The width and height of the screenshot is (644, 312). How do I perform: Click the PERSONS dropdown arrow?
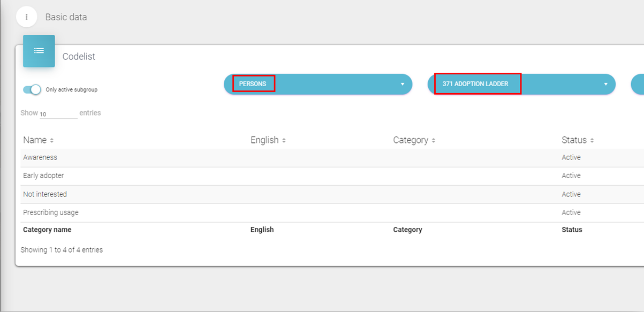tap(402, 85)
